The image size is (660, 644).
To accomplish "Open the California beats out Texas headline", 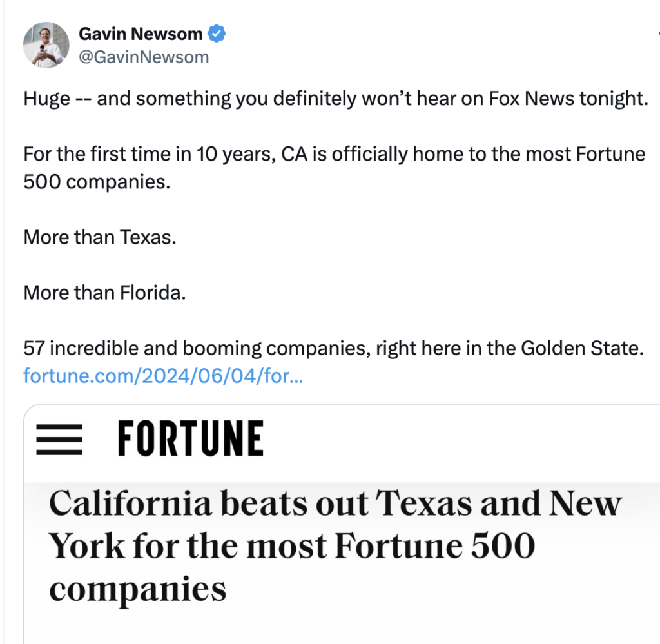I will [335, 503].
